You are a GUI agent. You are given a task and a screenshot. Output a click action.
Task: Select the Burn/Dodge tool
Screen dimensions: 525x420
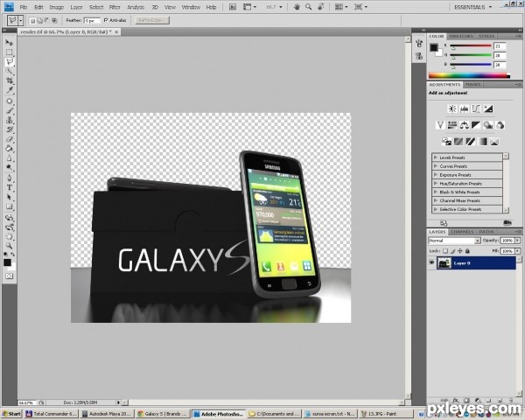coord(9,167)
